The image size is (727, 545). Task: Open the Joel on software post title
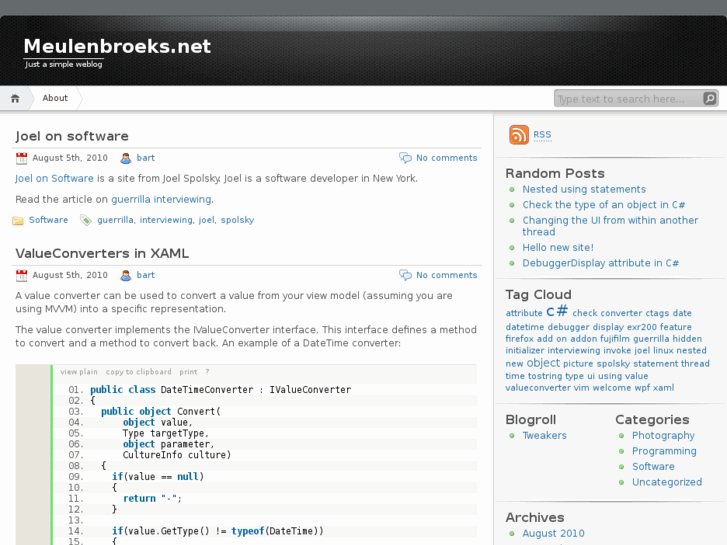(x=72, y=136)
